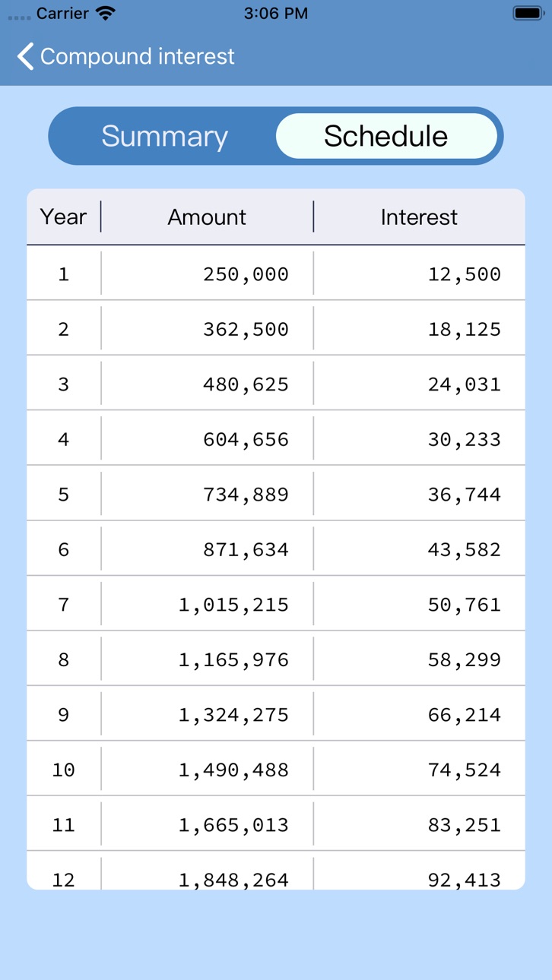The image size is (552, 980).
Task: Select the interest value 83,251
Action: point(464,825)
